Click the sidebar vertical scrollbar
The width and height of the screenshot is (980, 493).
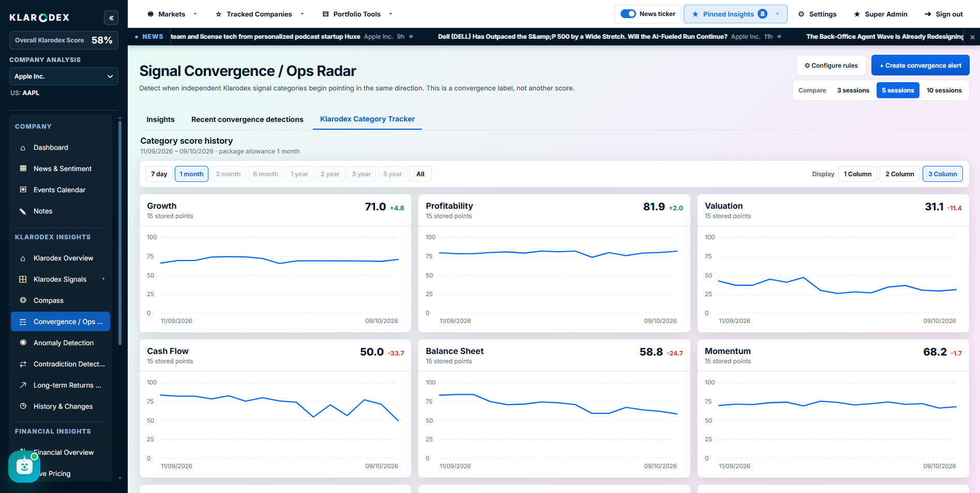click(120, 233)
